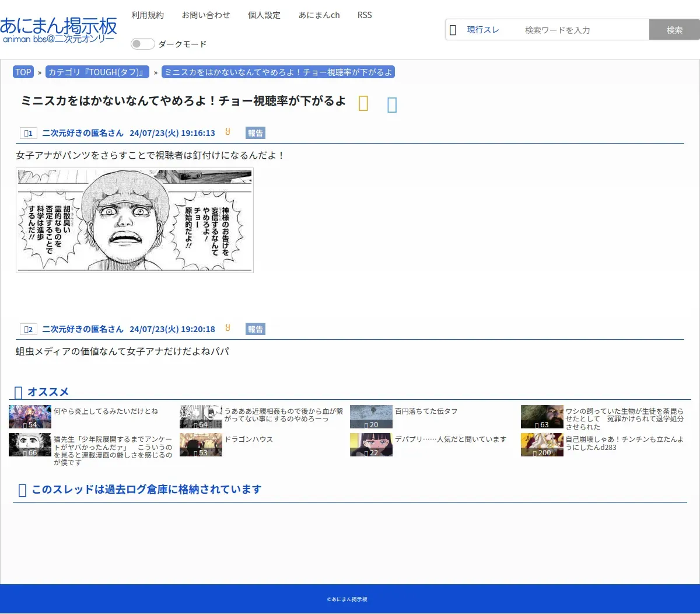Image resolution: width=700 pixels, height=614 pixels.
Task: Open the RSS menu item
Action: pyautogui.click(x=365, y=15)
